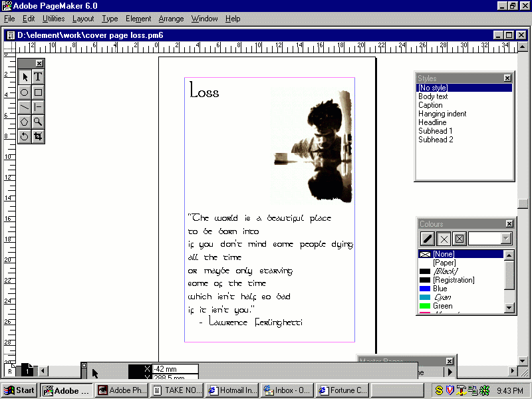The height and width of the screenshot is (399, 532).
Task: Pick the Ellipse drawing tool
Action: 25,92
